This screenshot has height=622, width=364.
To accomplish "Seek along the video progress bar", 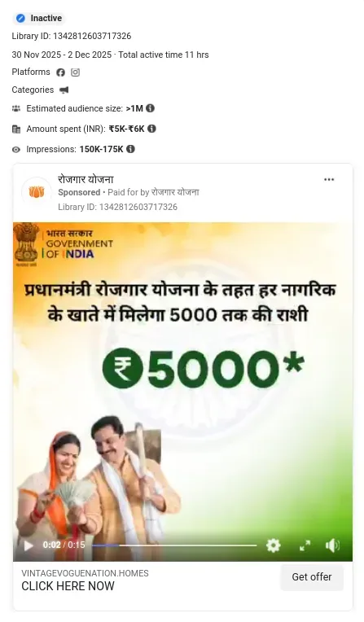I will click(x=174, y=545).
